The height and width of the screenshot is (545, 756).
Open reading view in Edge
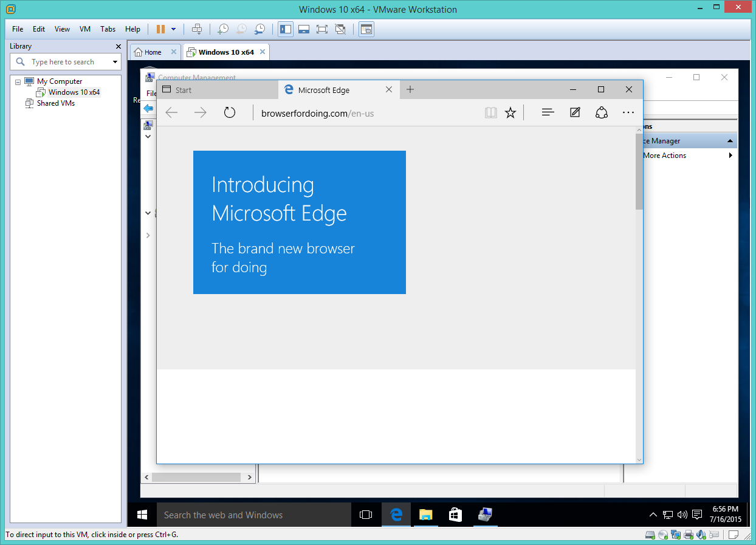[x=490, y=112]
